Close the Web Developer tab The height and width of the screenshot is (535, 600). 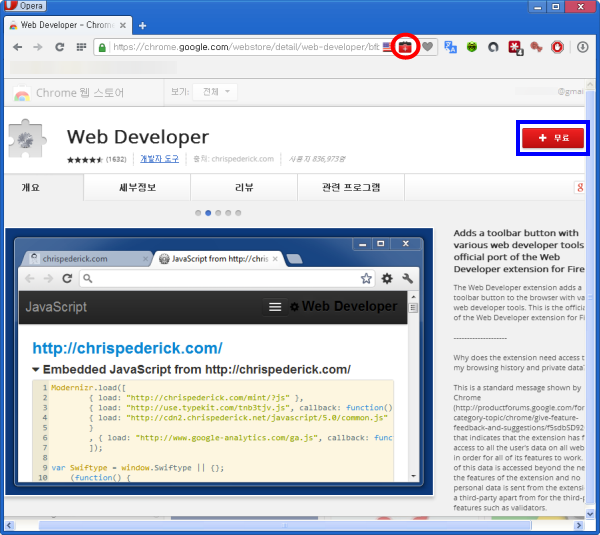click(123, 25)
